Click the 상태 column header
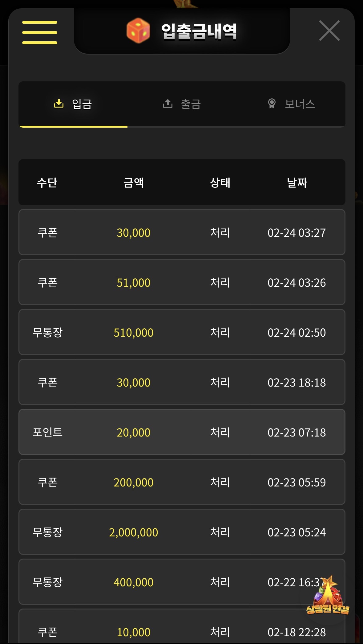Viewport: 363px width, 644px height. [220, 183]
